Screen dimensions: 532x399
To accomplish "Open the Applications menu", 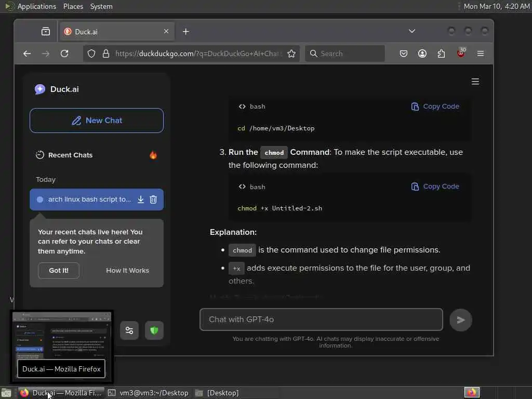I will pyautogui.click(x=37, y=6).
